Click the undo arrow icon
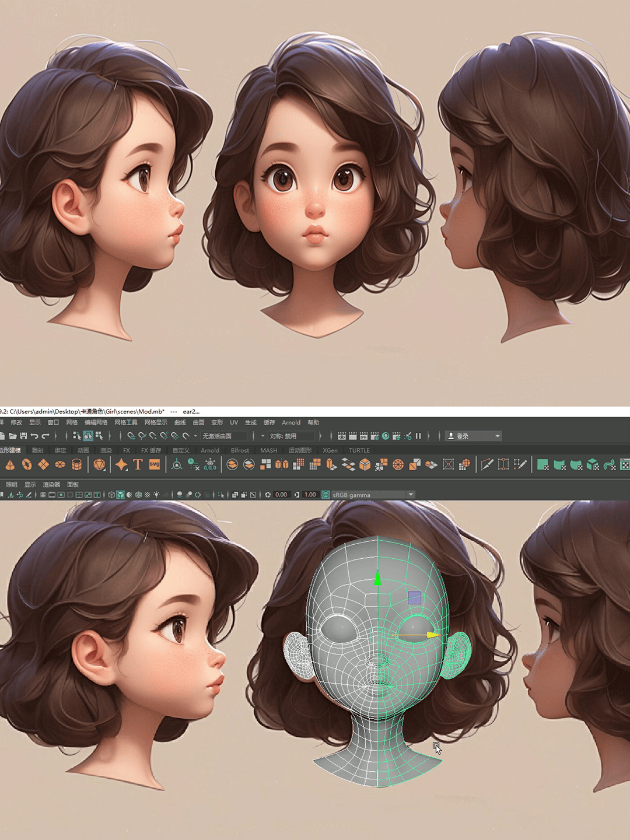 pyautogui.click(x=34, y=436)
